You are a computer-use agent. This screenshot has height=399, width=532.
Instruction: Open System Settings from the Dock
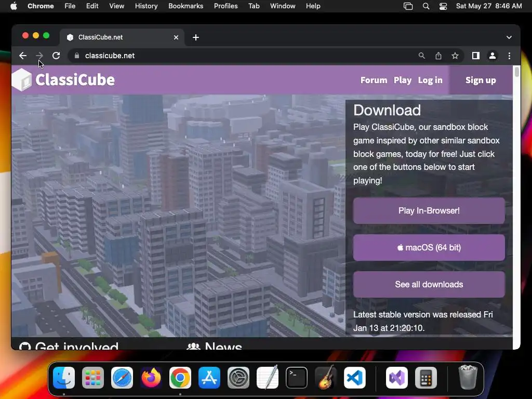click(x=238, y=378)
